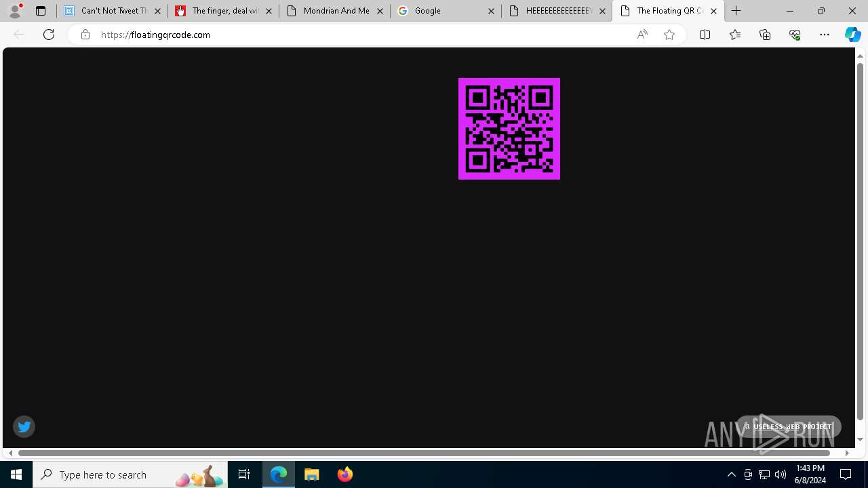Click the horizontal scrollbar right arrow
Viewport: 868px width, 488px height.
(x=847, y=453)
